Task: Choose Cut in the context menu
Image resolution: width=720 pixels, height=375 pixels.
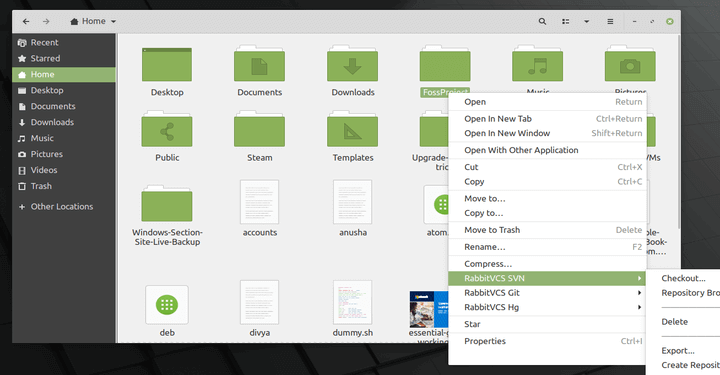Action: tap(547, 167)
